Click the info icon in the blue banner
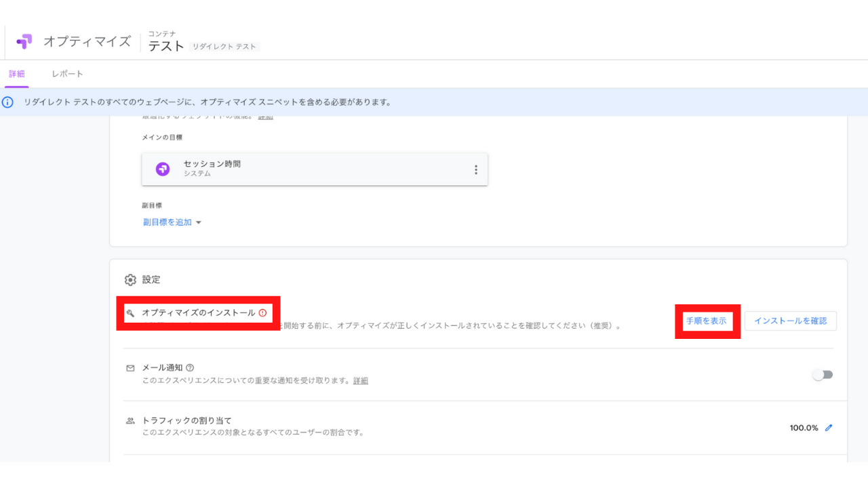 tap(8, 102)
